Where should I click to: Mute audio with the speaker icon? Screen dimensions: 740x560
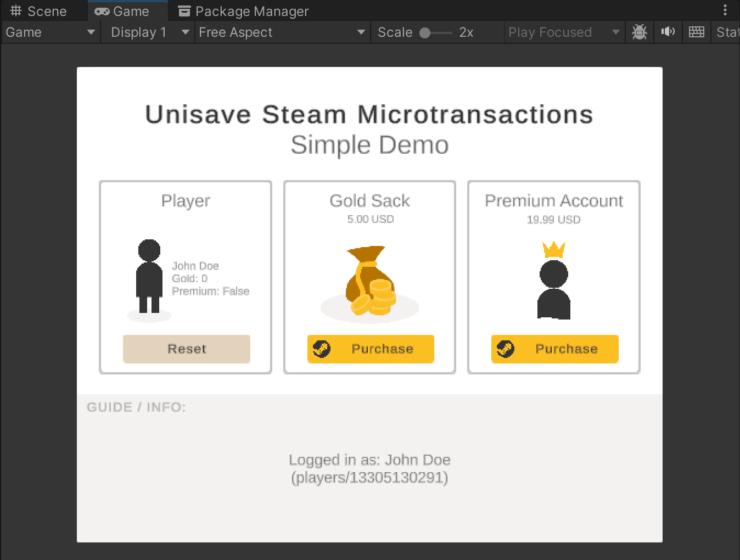[x=668, y=32]
